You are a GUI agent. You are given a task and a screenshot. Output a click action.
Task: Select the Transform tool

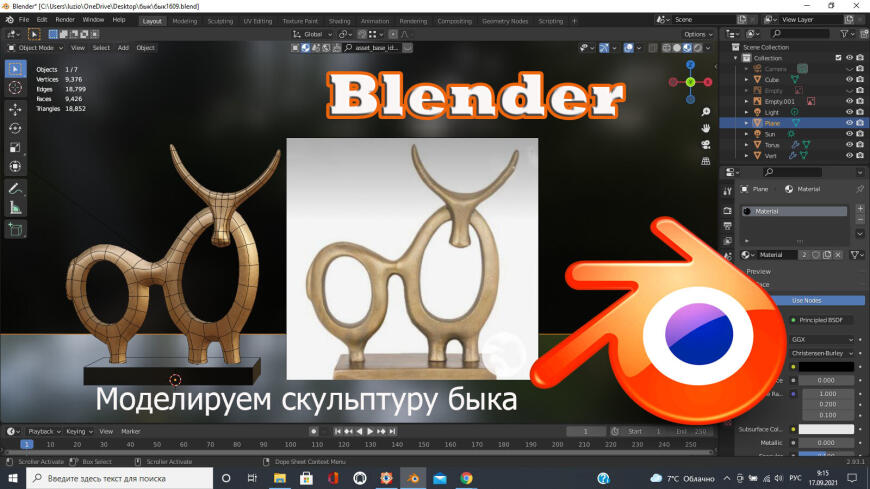(15, 166)
